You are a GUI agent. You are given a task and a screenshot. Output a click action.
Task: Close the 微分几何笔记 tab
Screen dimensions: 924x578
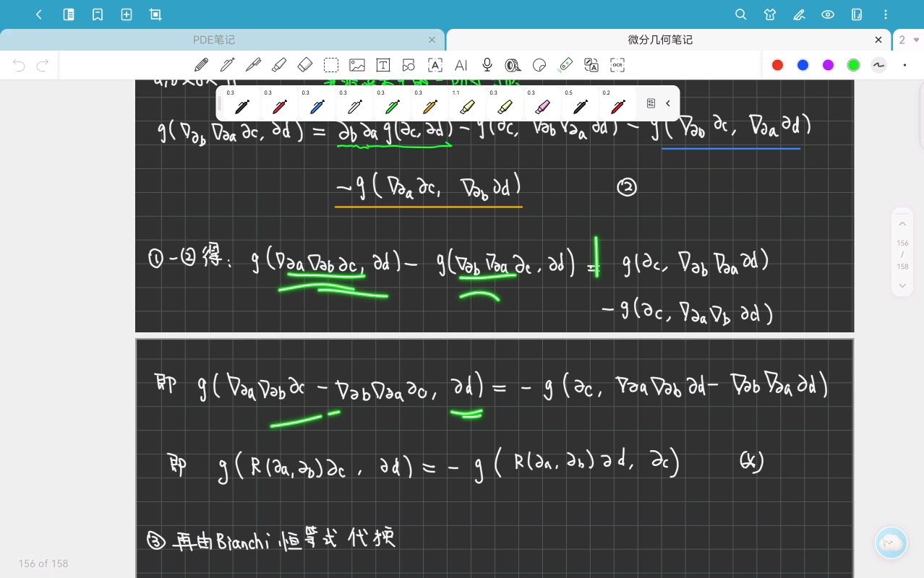pos(878,40)
